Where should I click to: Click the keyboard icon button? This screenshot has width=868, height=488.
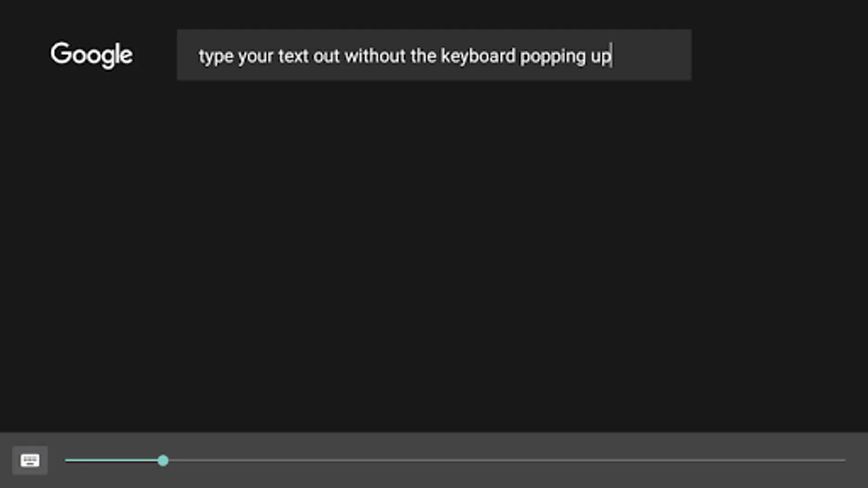click(x=30, y=460)
